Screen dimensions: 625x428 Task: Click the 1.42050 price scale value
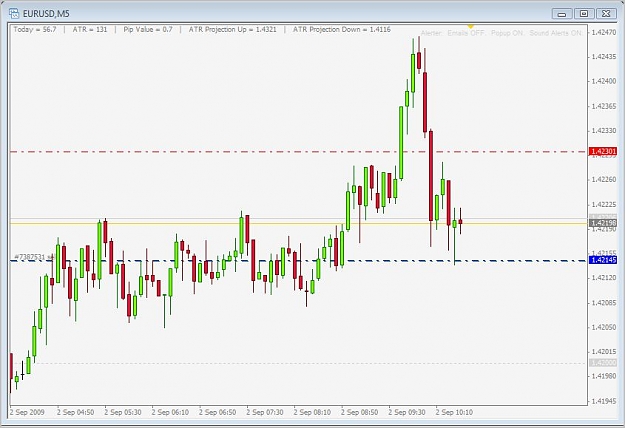604,327
